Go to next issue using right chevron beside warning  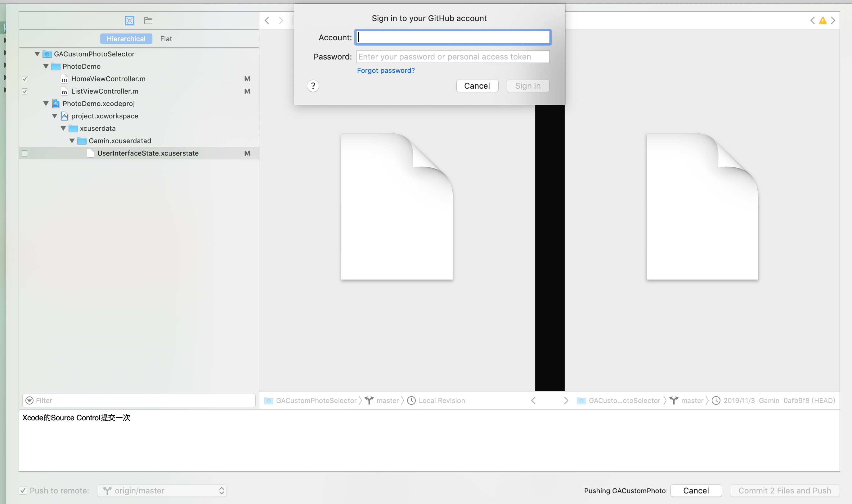coord(833,20)
